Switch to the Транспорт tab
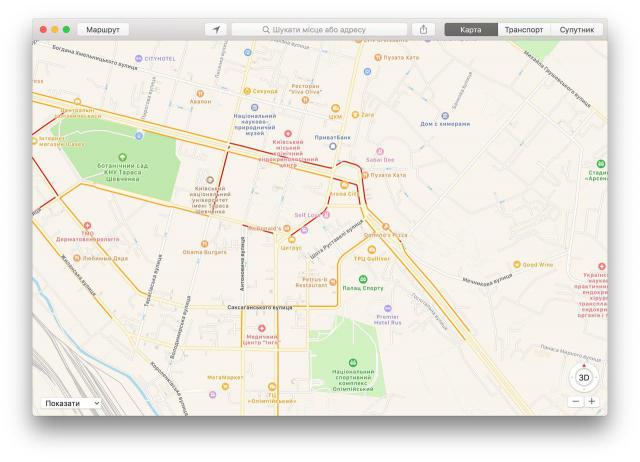The width and height of the screenshot is (640, 462). coord(524,30)
